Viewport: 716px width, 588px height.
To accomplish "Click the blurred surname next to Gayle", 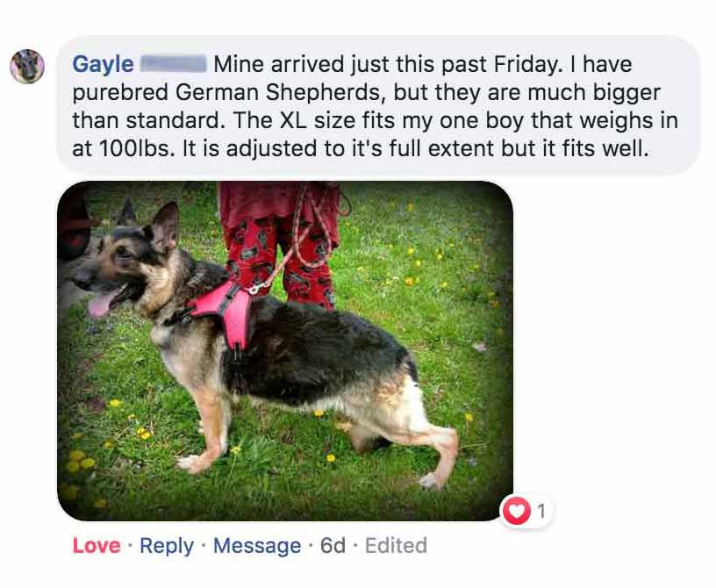I will (x=173, y=63).
